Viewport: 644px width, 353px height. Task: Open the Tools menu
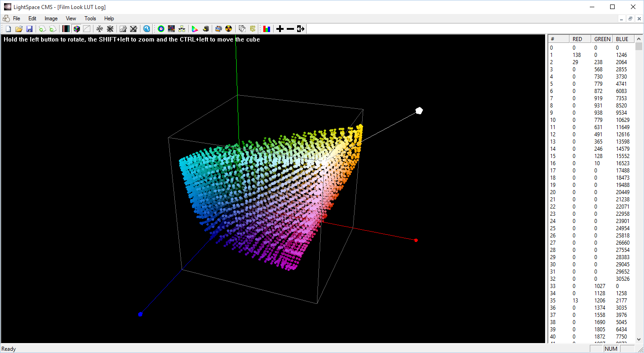tap(90, 19)
